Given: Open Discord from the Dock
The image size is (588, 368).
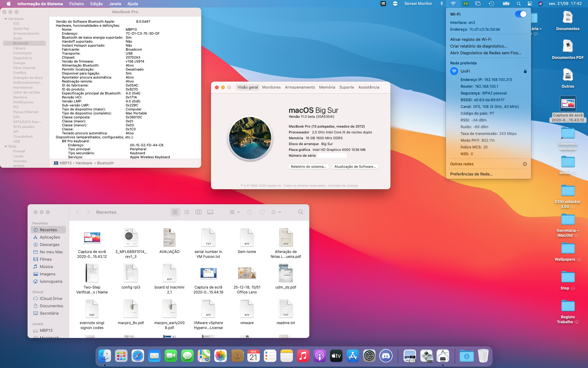Looking at the screenshot, I should [x=386, y=356].
